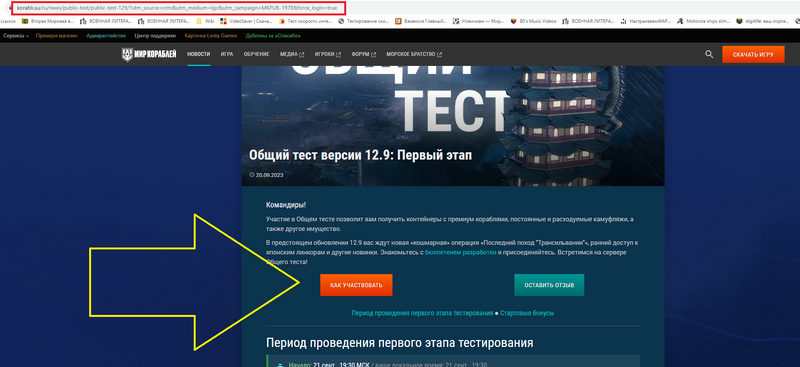The height and width of the screenshot is (367, 800).
Task: Jump to Период проведения первого этапа тестирования
Action: point(422,313)
